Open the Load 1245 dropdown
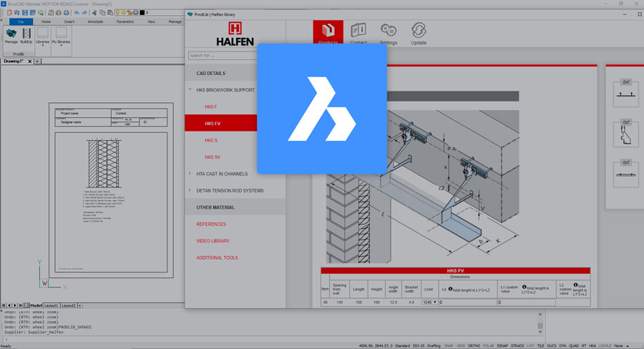The width and height of the screenshot is (644, 349). tap(429, 303)
